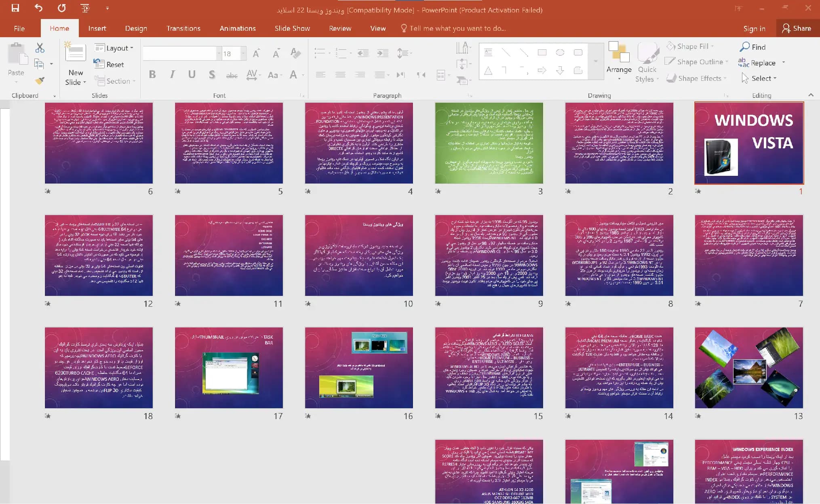Open Shape Fill dropdown
Viewport: 820px width, 504px height.
(x=690, y=46)
